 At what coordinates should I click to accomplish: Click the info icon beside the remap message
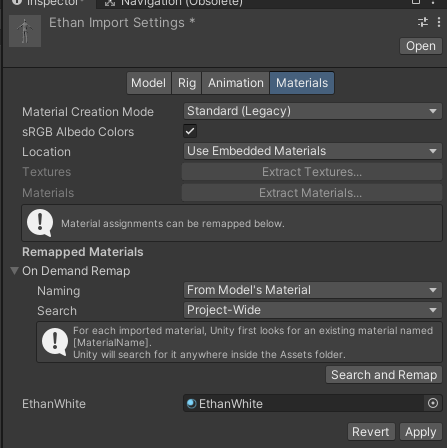click(x=40, y=223)
